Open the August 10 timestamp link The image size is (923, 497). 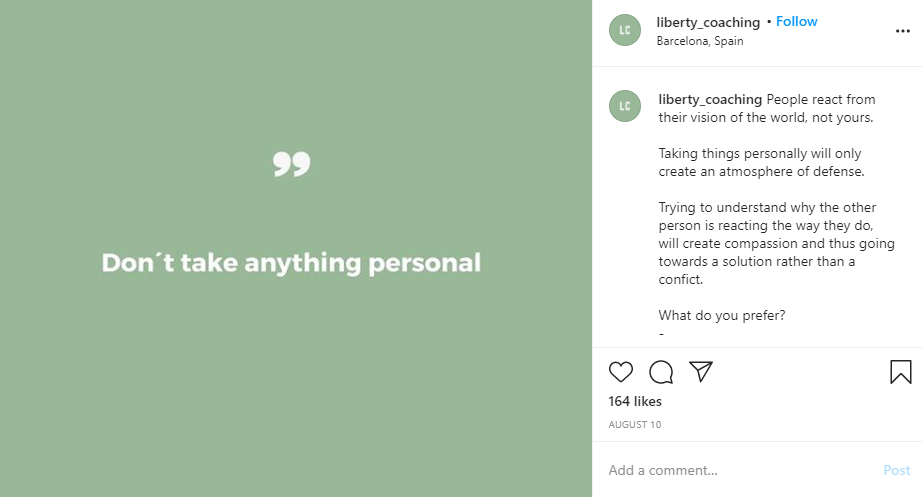coord(634,424)
